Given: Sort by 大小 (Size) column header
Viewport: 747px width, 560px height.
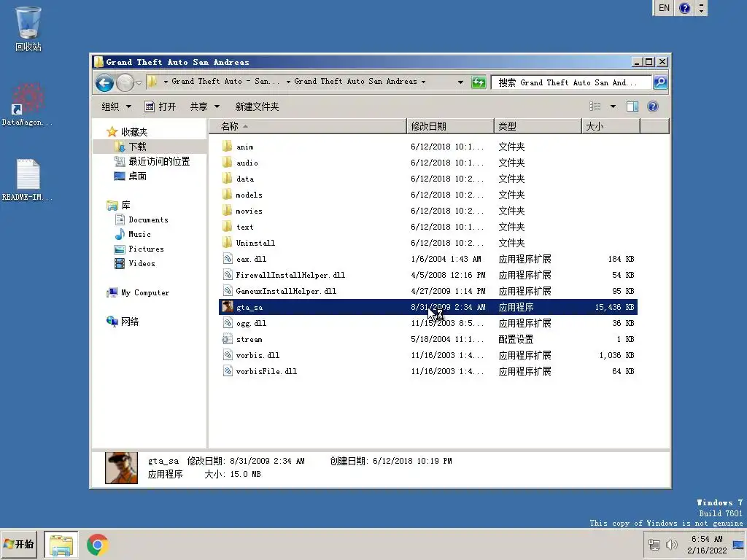Looking at the screenshot, I should [x=611, y=126].
